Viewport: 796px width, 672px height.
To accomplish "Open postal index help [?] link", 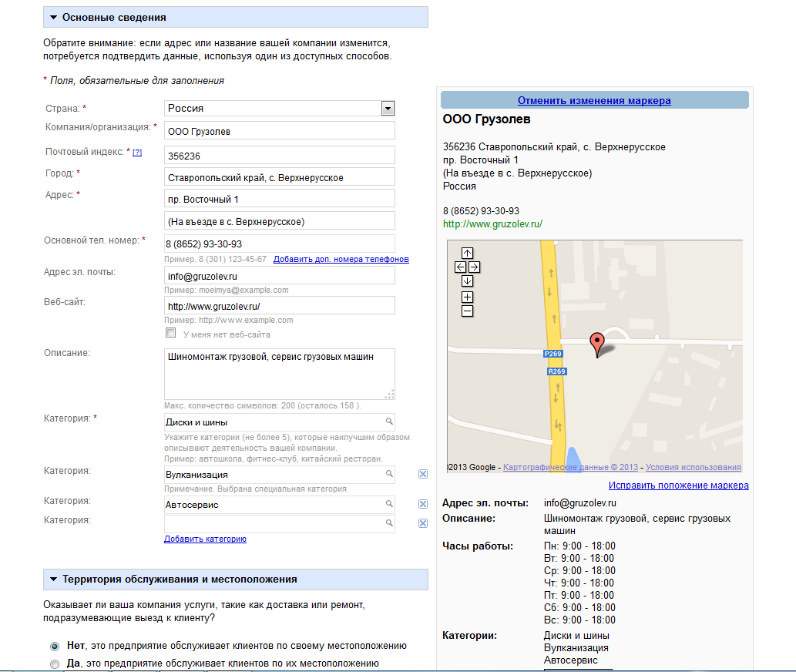I will click(137, 153).
